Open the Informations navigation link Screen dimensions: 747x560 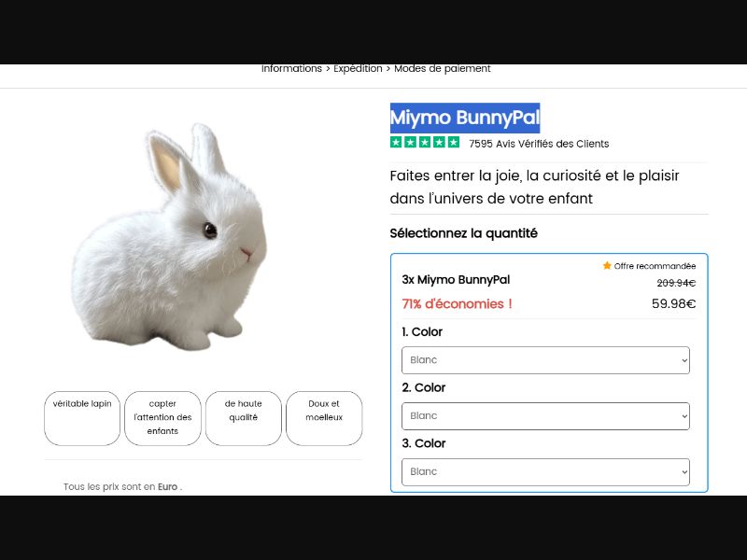(291, 68)
